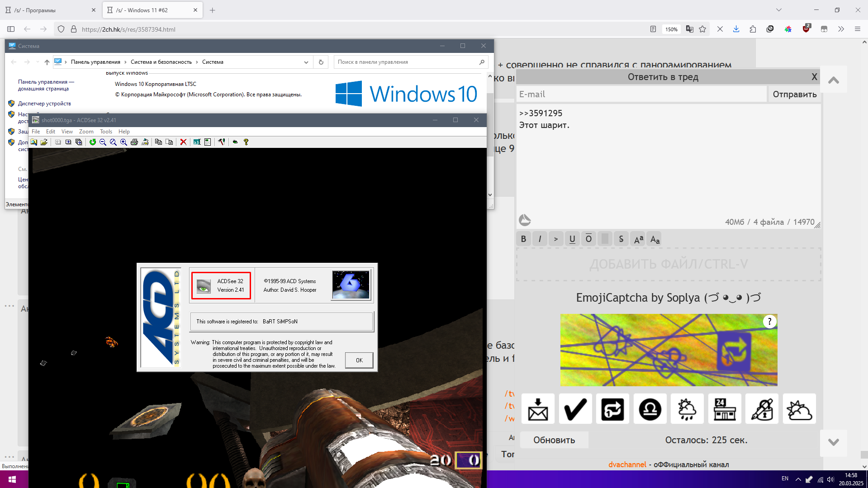Select the writing hand emoji captcha tile

point(762,409)
